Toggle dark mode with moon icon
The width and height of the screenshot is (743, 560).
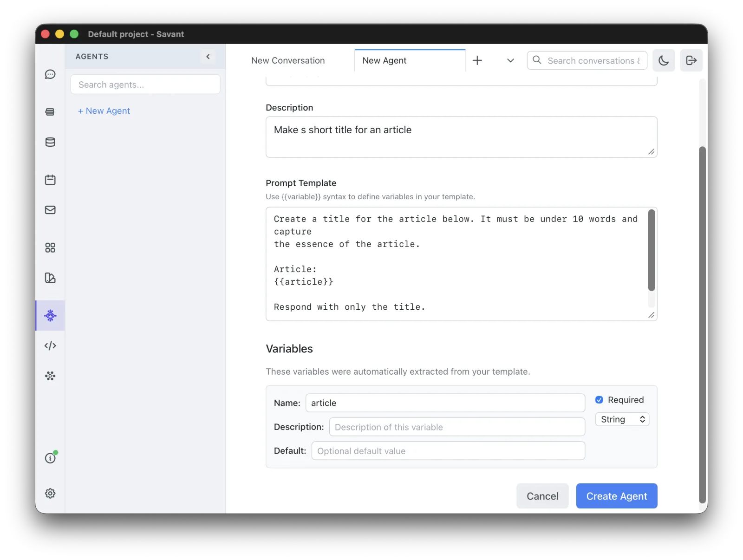tap(664, 60)
